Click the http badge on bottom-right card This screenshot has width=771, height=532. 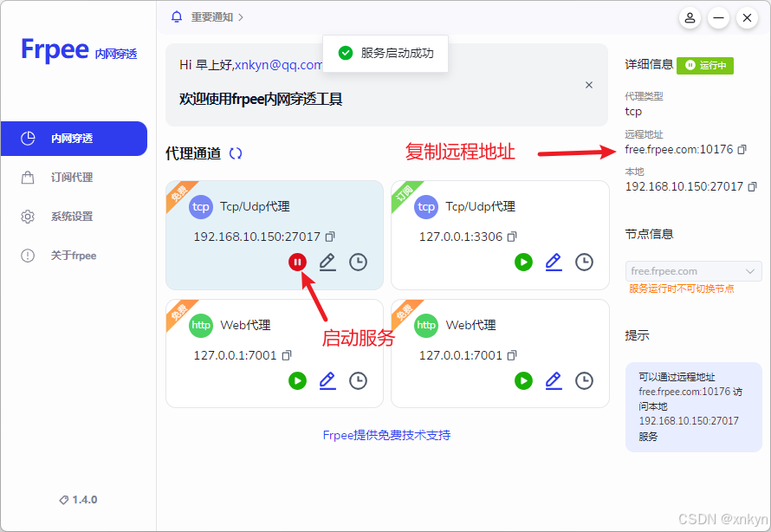tap(426, 326)
